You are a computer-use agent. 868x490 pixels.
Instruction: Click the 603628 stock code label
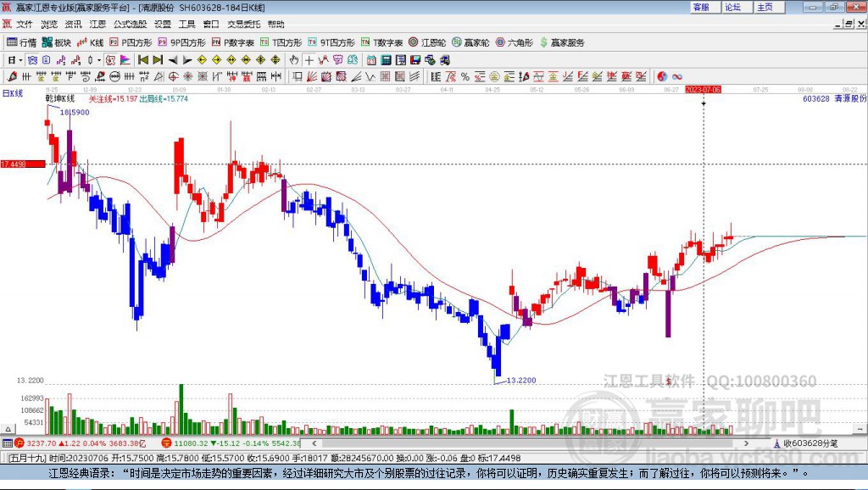(816, 98)
